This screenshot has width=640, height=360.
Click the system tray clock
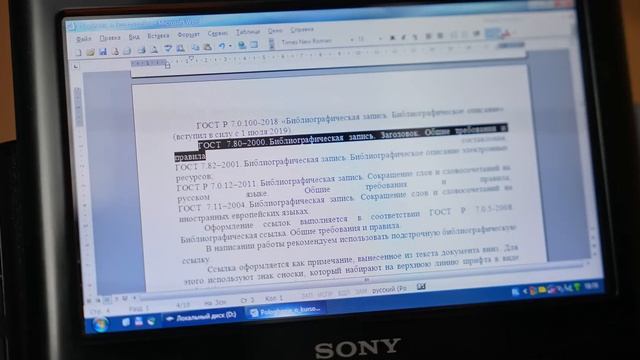pos(591,287)
